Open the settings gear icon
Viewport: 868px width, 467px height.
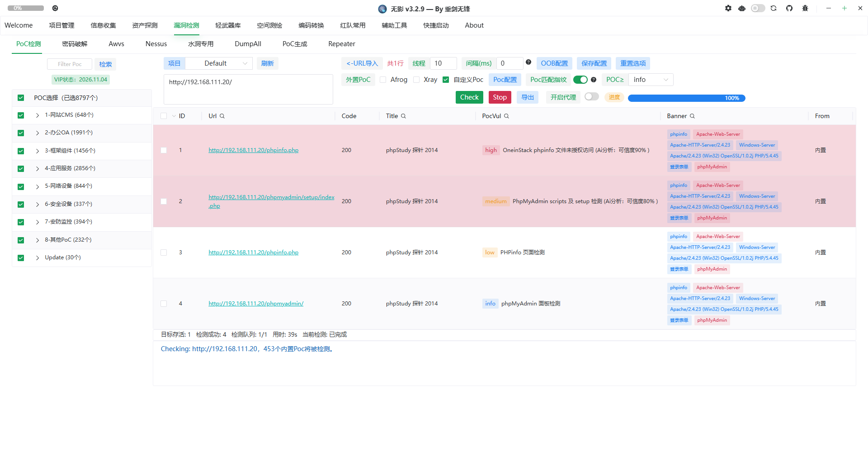pos(728,8)
